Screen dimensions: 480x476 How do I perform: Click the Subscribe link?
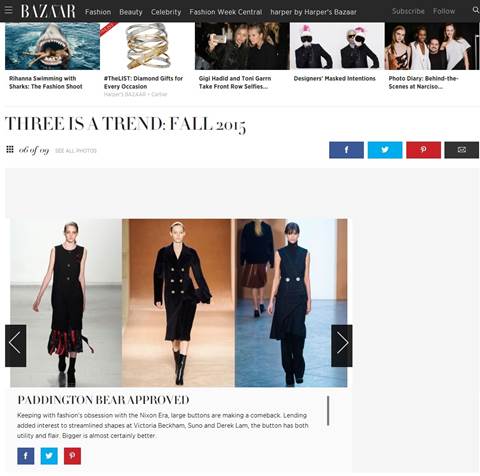[408, 11]
